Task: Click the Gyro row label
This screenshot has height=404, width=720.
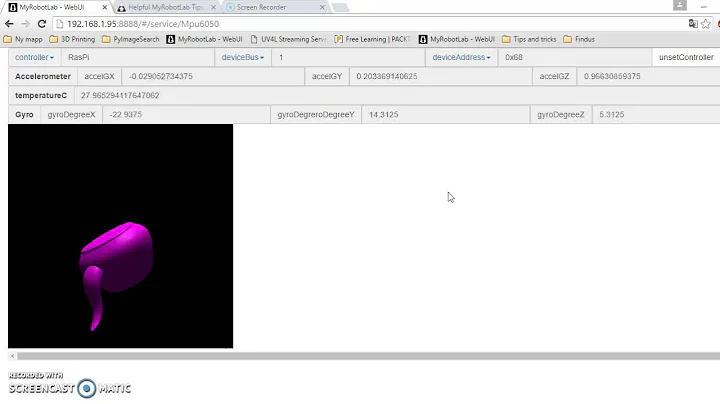Action: 24,114
